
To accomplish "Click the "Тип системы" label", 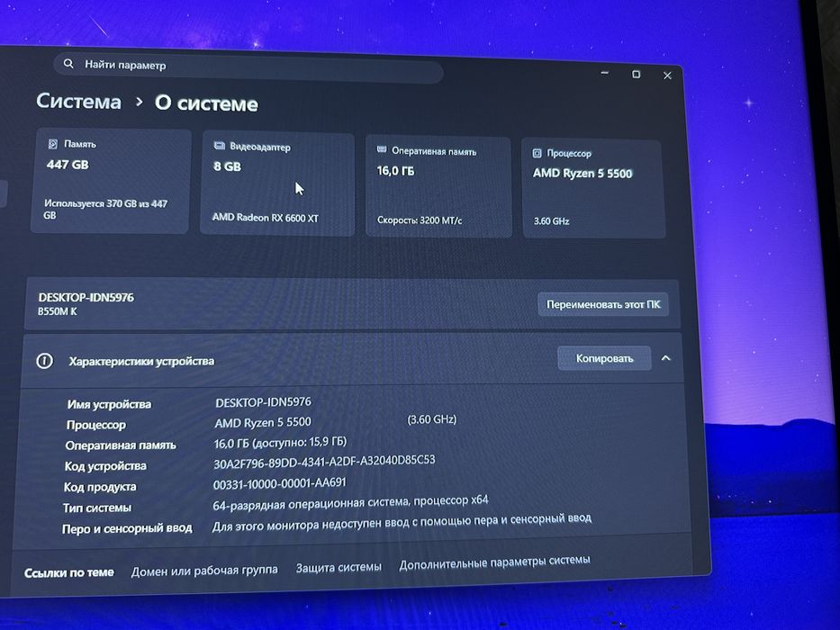I will click(x=97, y=508).
